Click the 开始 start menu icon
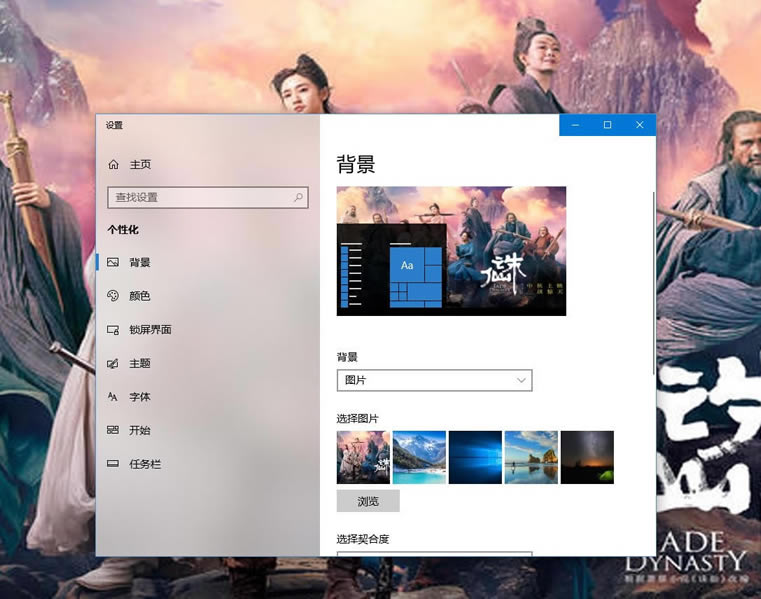The height and width of the screenshot is (599, 761). [x=113, y=430]
